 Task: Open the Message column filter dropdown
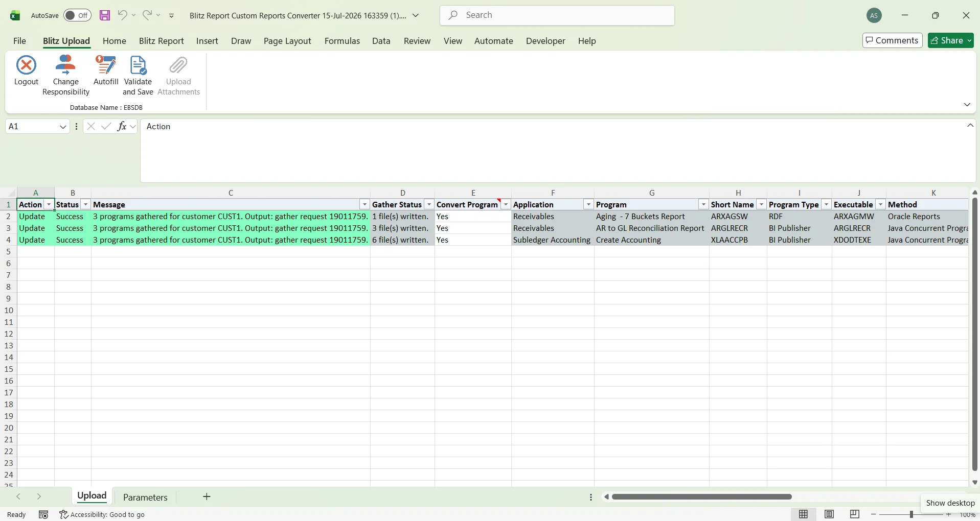[364, 205]
